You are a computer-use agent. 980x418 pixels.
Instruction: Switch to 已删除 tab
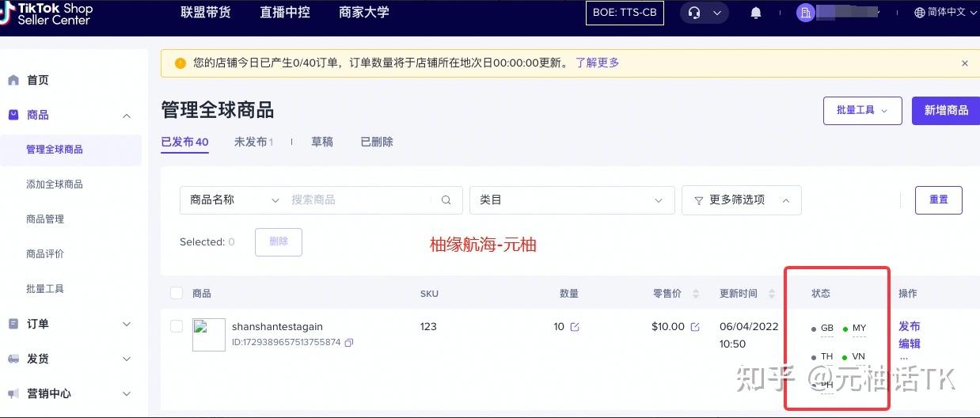point(377,142)
